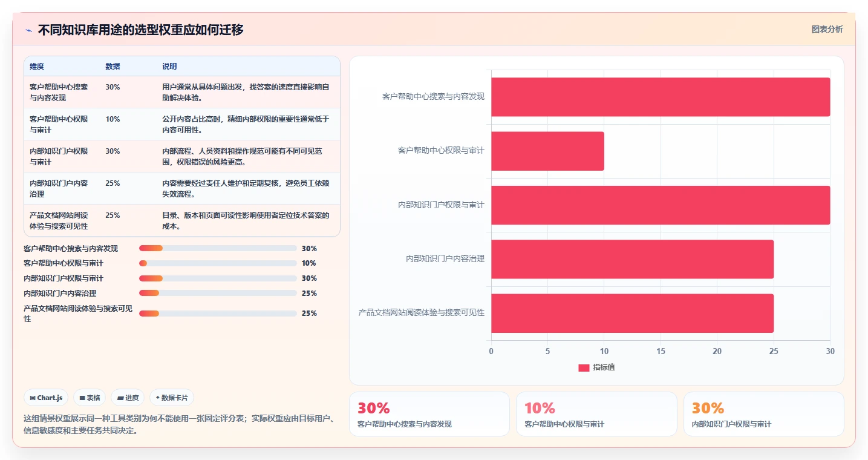This screenshot has width=868, height=460.
Task: Click the x-axis tick labeled 20
Action: pyautogui.click(x=717, y=351)
